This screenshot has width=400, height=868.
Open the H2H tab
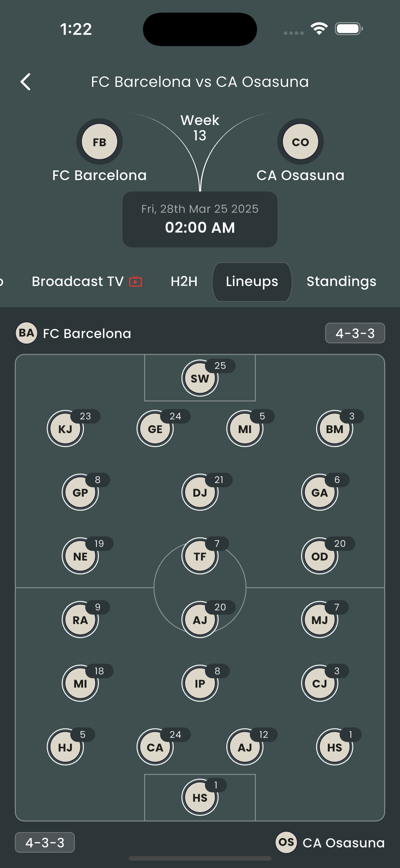coord(184,281)
